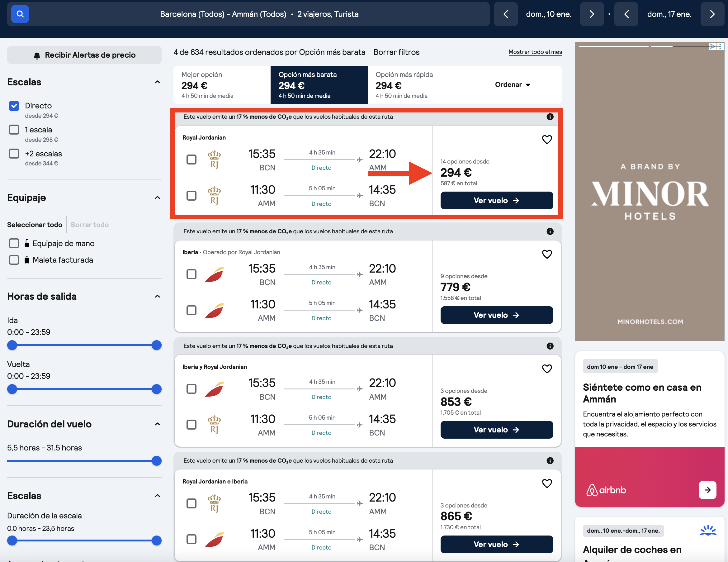The height and width of the screenshot is (562, 728).
Task: Open CO2 info icon on first result
Action: (550, 117)
